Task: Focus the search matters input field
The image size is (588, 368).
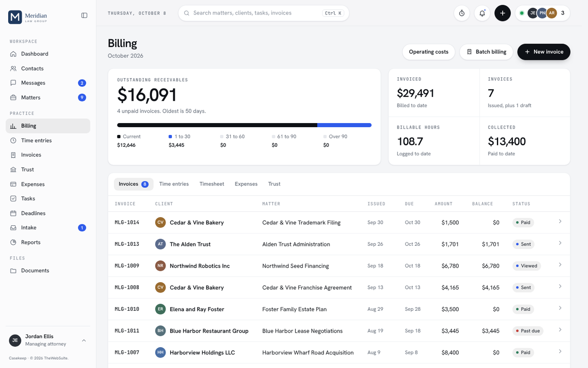Action: tap(264, 13)
